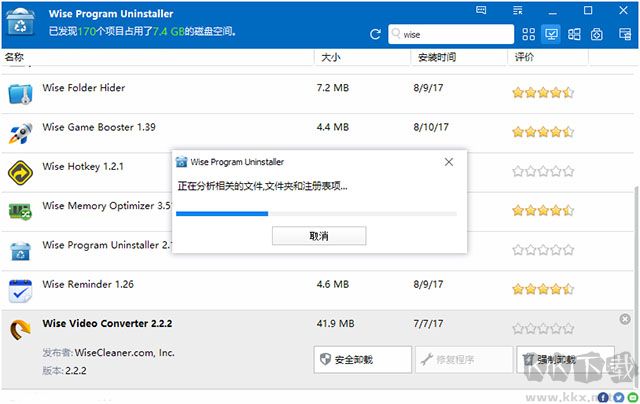640x404 pixels.
Task: Click the refresh icon beside the search box
Action: [x=375, y=34]
